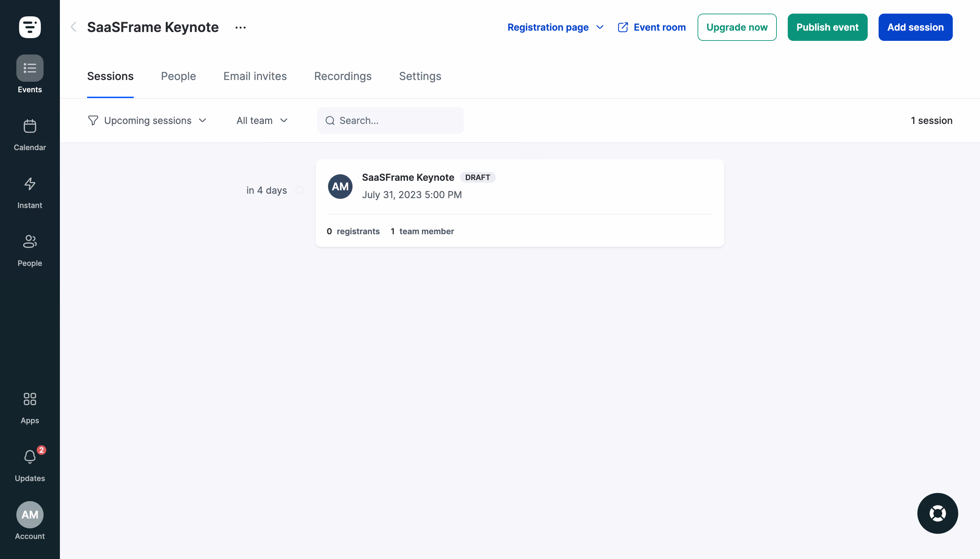Open the Apps grid icon
Image resolution: width=980 pixels, height=559 pixels.
30,399
